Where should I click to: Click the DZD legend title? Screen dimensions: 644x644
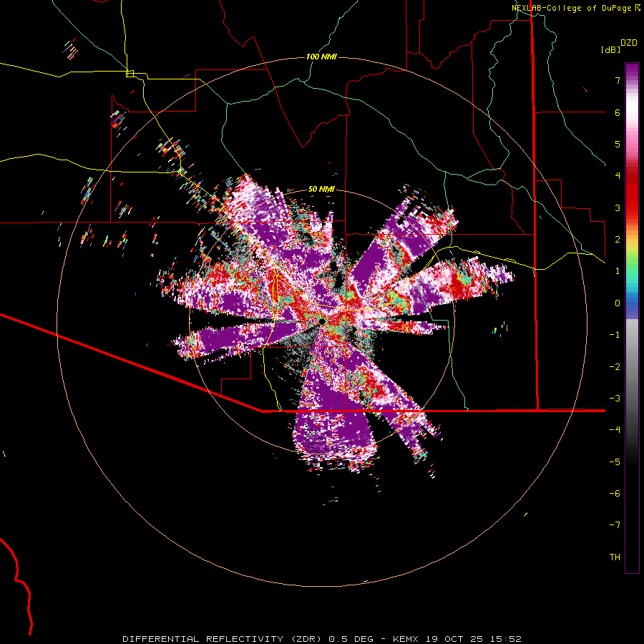(629, 43)
